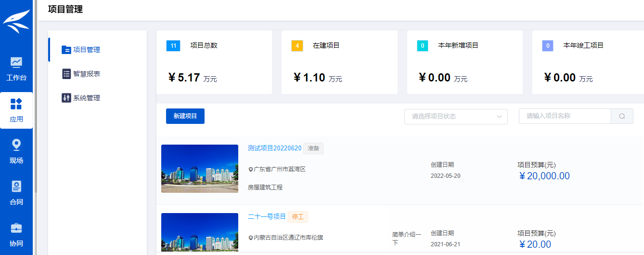The image size is (644, 255).
Task: Click the 准备 status tag
Action: click(313, 148)
